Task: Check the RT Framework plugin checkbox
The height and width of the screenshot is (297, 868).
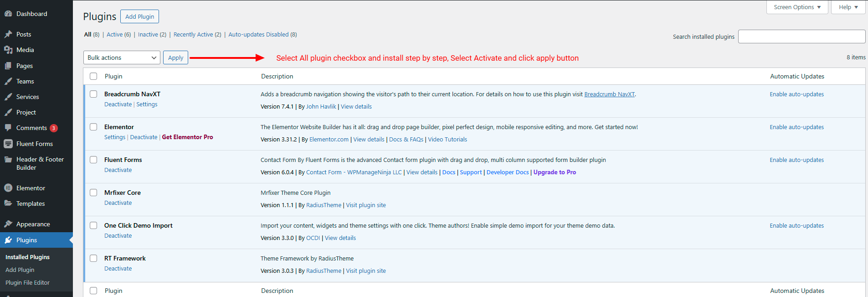Action: tap(93, 258)
